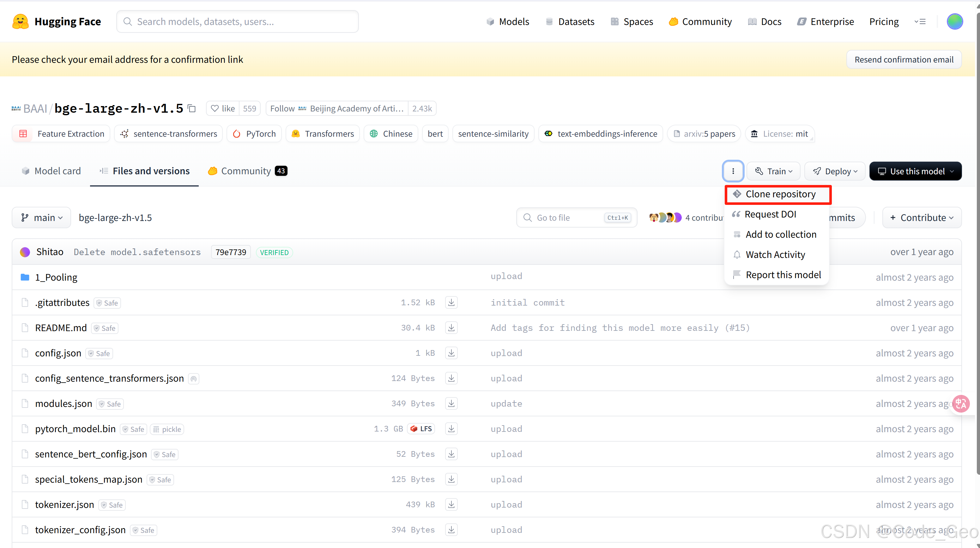Open the Use this model dropdown

(x=915, y=171)
